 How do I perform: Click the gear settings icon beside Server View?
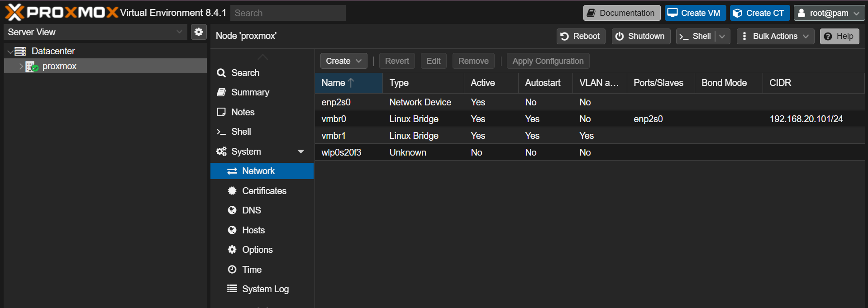click(198, 32)
